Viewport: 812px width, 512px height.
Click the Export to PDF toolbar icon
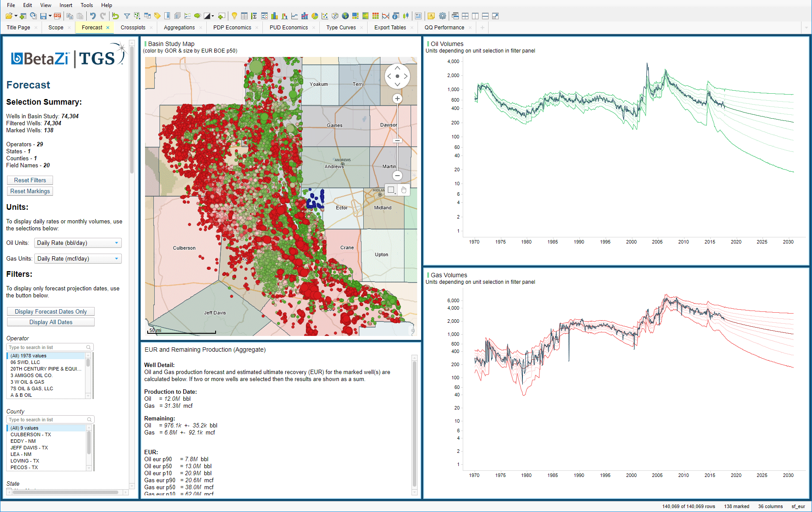(x=57, y=16)
